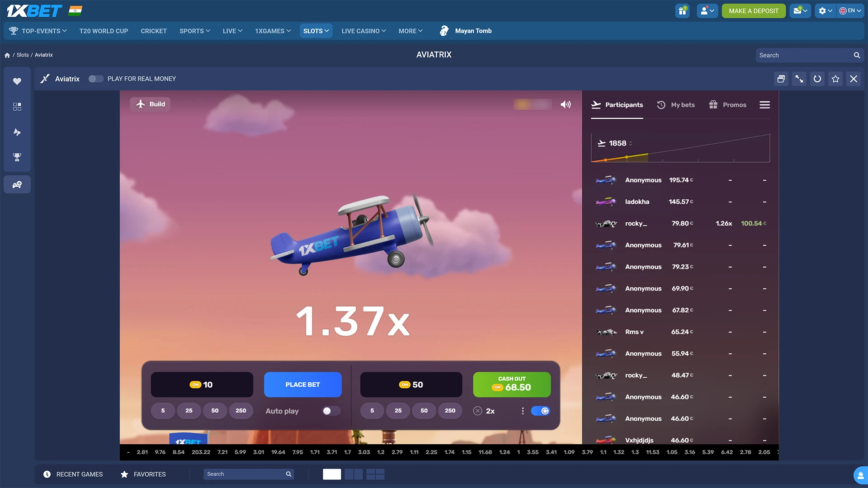Disable the auto cashout 2x toggle
Image resolution: width=868 pixels, height=488 pixels.
pyautogui.click(x=541, y=411)
